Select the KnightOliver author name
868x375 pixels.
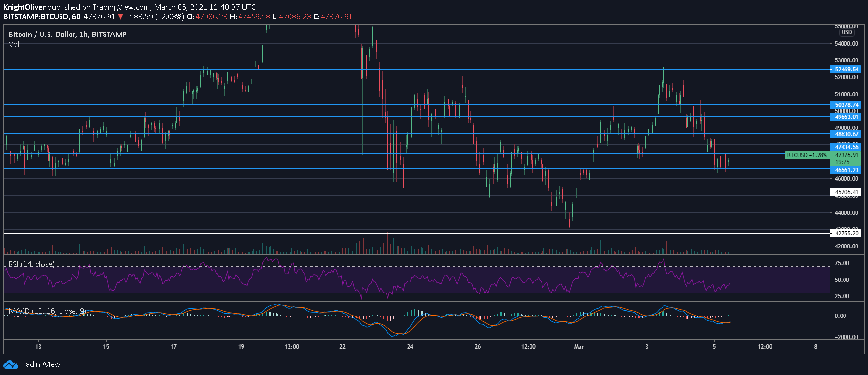coord(24,7)
